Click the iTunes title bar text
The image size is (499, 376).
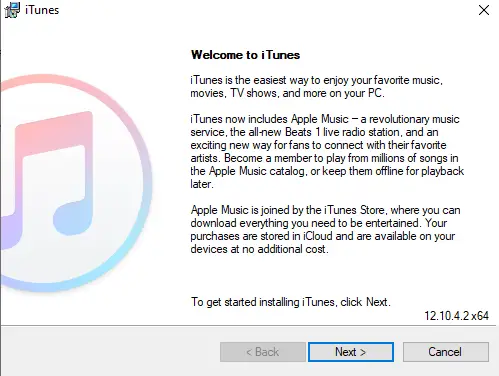(x=42, y=10)
